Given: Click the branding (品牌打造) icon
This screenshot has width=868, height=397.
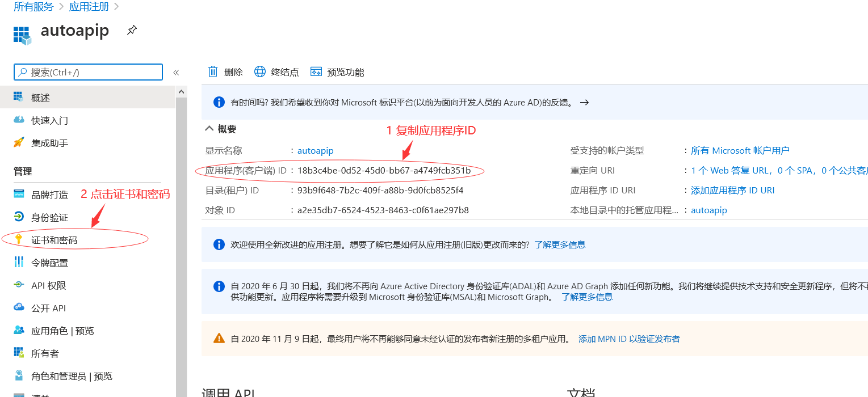Looking at the screenshot, I should click(19, 194).
